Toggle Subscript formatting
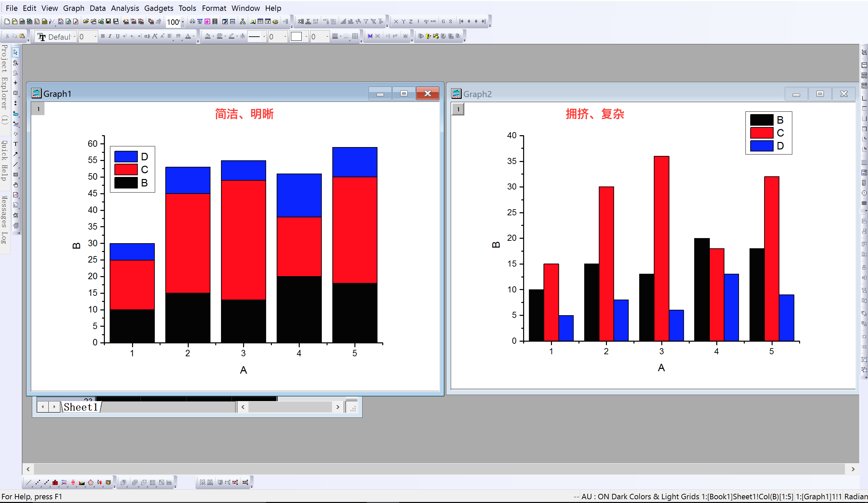 tap(132, 36)
